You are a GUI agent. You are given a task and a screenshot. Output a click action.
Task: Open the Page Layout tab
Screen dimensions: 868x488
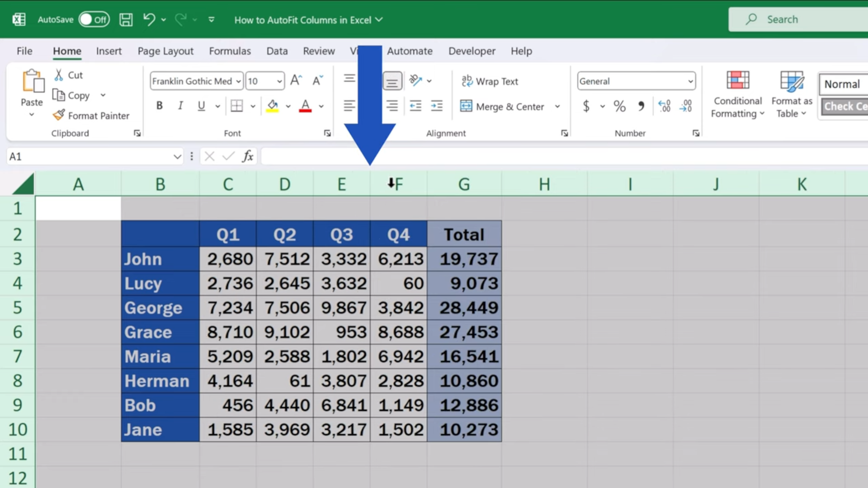point(165,51)
